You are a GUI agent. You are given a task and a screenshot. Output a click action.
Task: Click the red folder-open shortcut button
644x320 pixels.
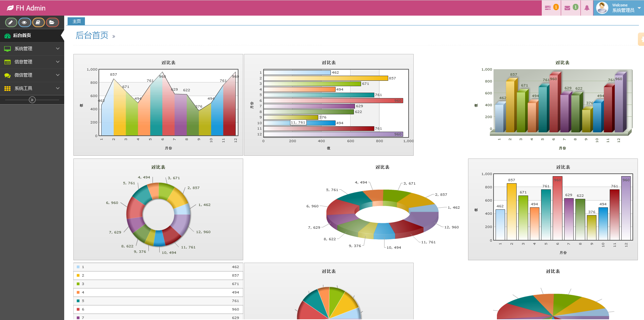tap(52, 22)
